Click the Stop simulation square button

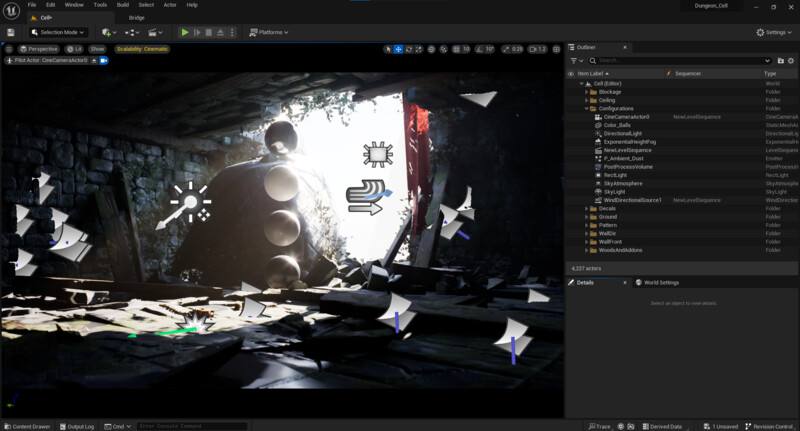(x=209, y=32)
